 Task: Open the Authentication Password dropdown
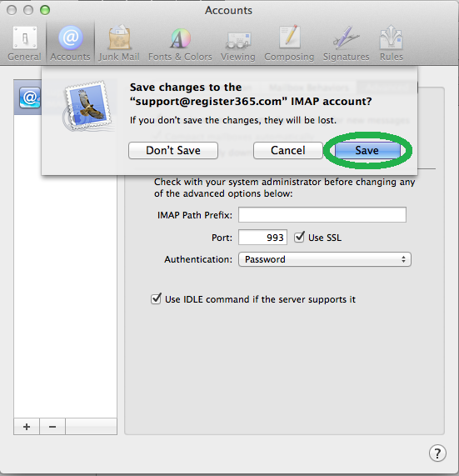(x=325, y=259)
